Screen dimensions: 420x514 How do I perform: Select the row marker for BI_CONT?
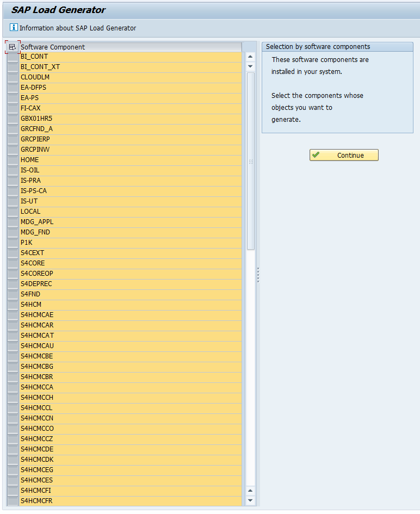coord(13,57)
